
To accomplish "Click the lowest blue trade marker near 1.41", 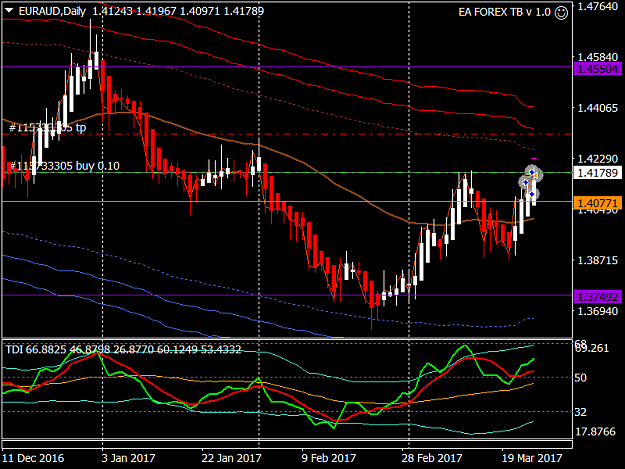I will 532,194.
